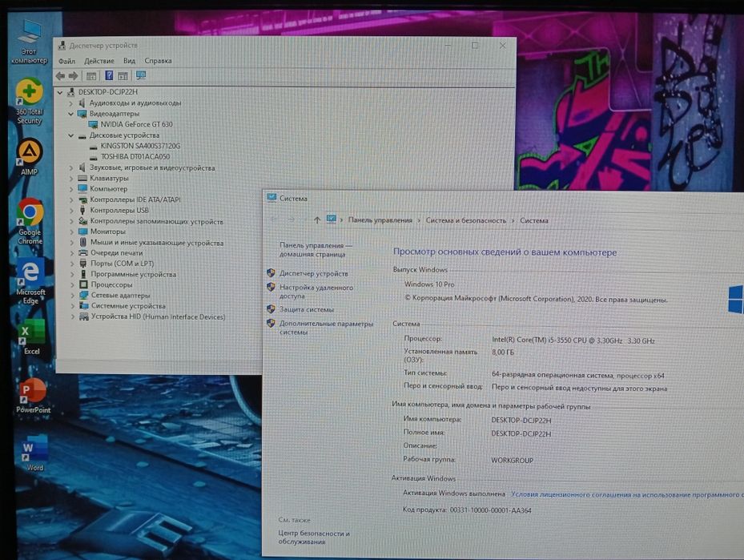Screen dimensions: 744x560
Task: Click the computer icon in System address bar
Action: tap(332, 220)
